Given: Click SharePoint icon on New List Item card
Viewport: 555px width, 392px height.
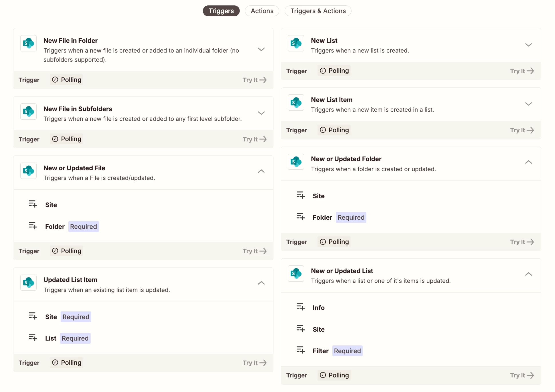Looking at the screenshot, I should pyautogui.click(x=296, y=102).
